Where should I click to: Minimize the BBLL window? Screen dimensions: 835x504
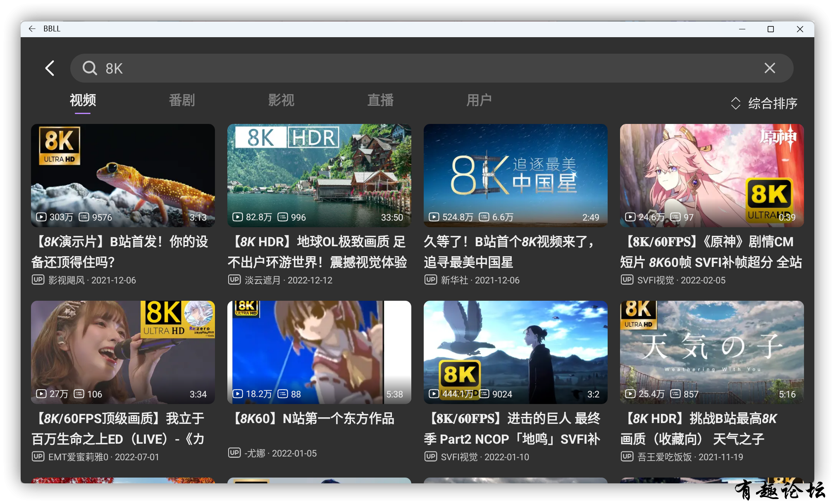(x=742, y=29)
